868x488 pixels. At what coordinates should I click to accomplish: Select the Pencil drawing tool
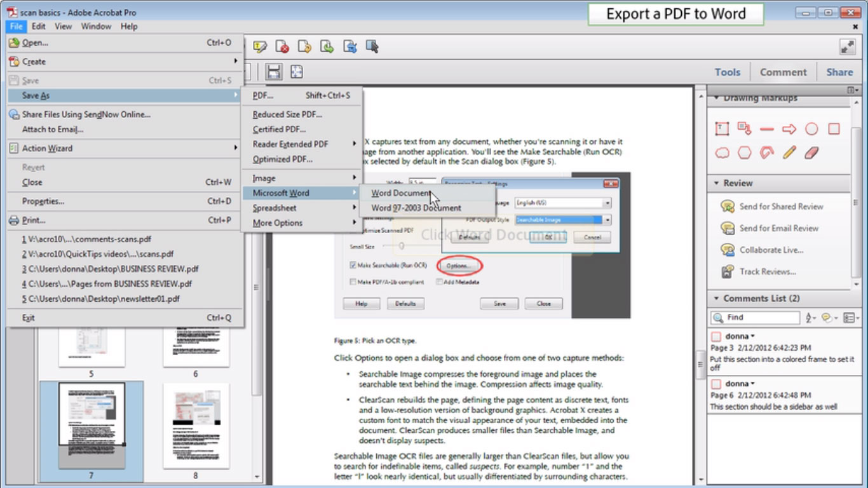[x=789, y=152]
